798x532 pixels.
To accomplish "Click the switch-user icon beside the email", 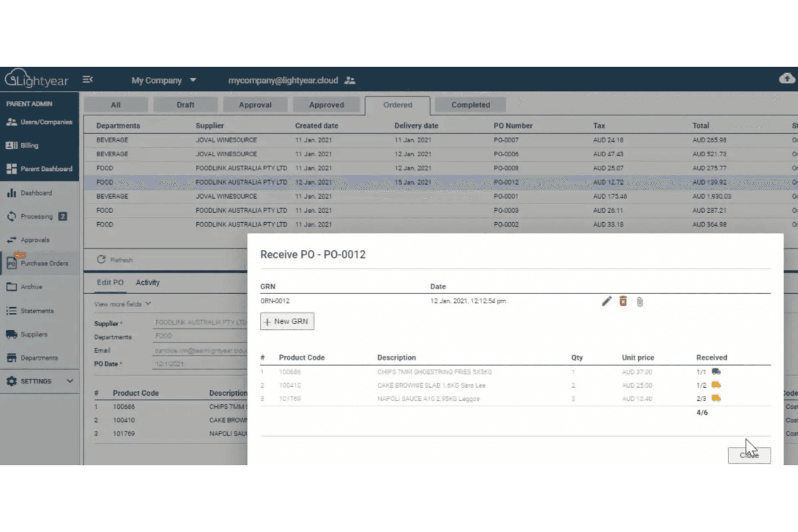I will (350, 80).
